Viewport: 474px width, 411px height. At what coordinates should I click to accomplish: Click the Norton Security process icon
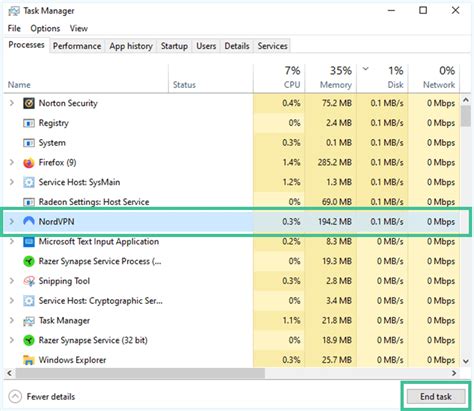pyautogui.click(x=29, y=103)
